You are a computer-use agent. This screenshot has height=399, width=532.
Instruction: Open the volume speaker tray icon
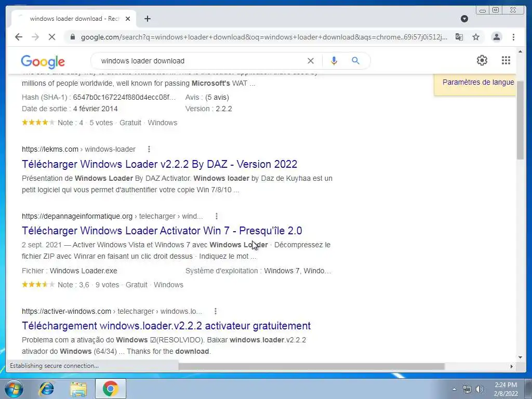point(479,389)
